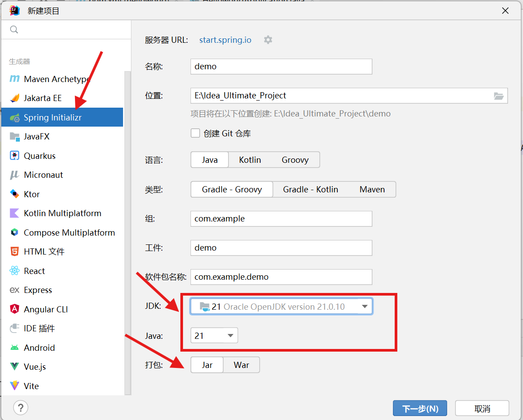Select War packaging
The width and height of the screenshot is (523, 420).
pyautogui.click(x=242, y=365)
